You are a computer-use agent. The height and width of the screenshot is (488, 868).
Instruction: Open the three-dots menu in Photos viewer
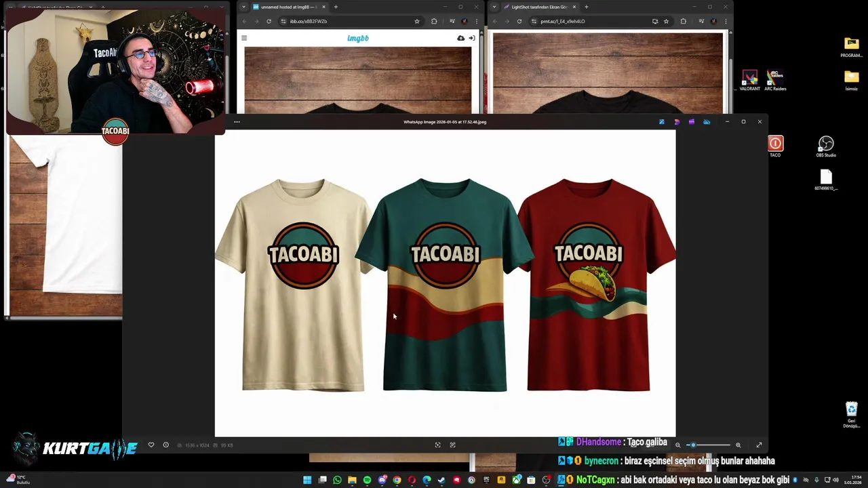coord(237,122)
